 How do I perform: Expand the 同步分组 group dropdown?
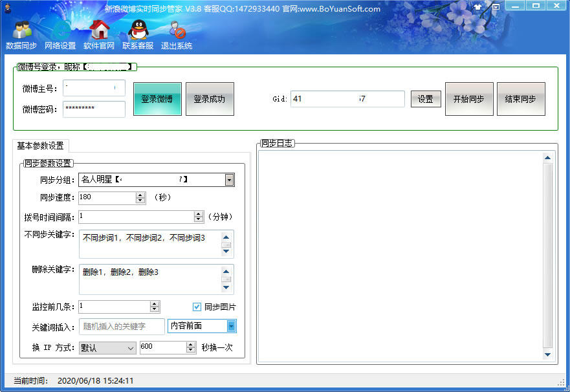pos(229,179)
